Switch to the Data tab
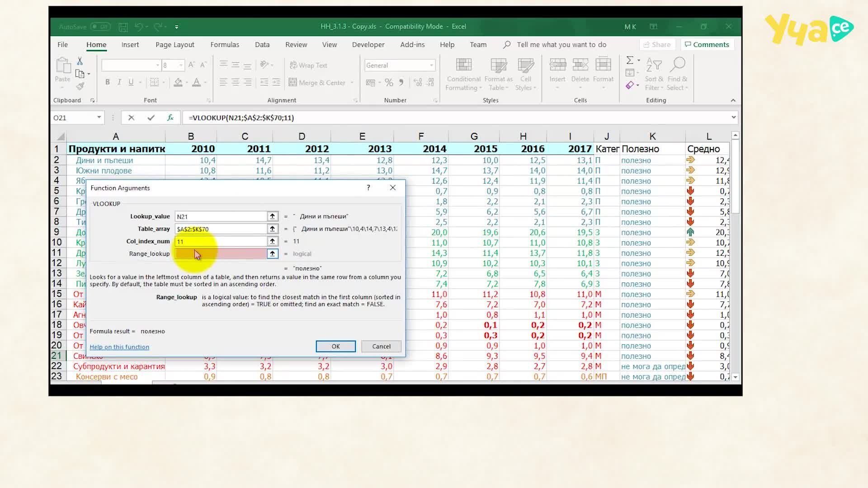 tap(262, 44)
